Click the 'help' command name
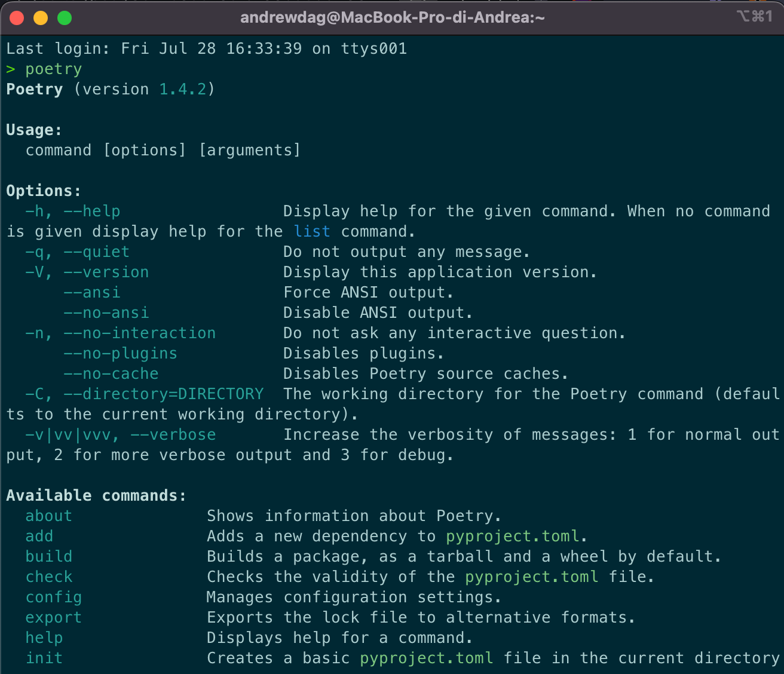Screen dimensions: 784x674 coord(44,638)
